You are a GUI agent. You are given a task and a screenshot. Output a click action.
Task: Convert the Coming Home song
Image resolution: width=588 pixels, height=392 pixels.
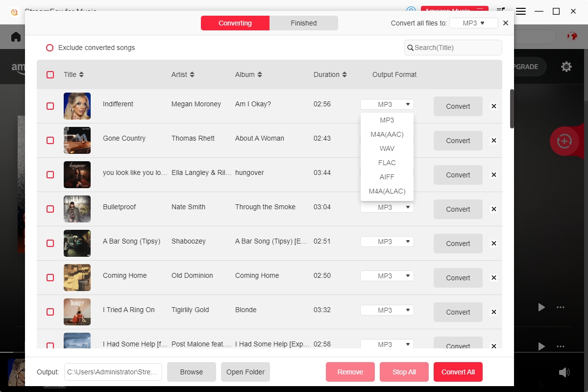click(458, 278)
